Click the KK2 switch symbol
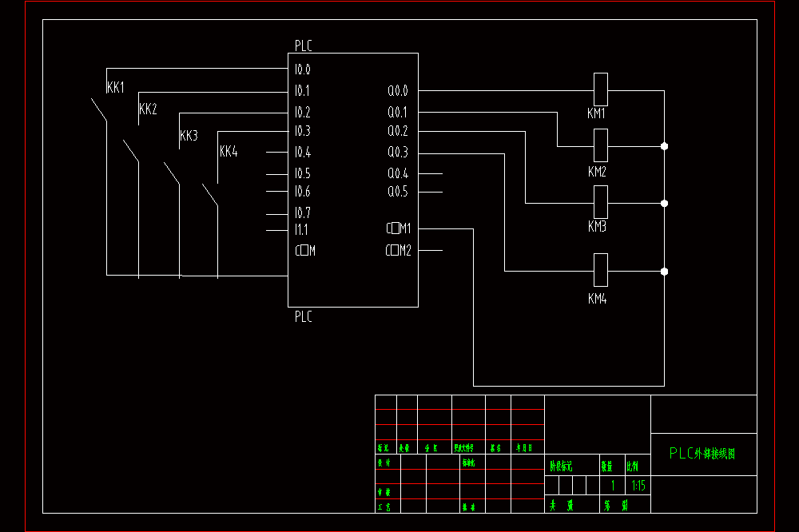 (x=131, y=150)
